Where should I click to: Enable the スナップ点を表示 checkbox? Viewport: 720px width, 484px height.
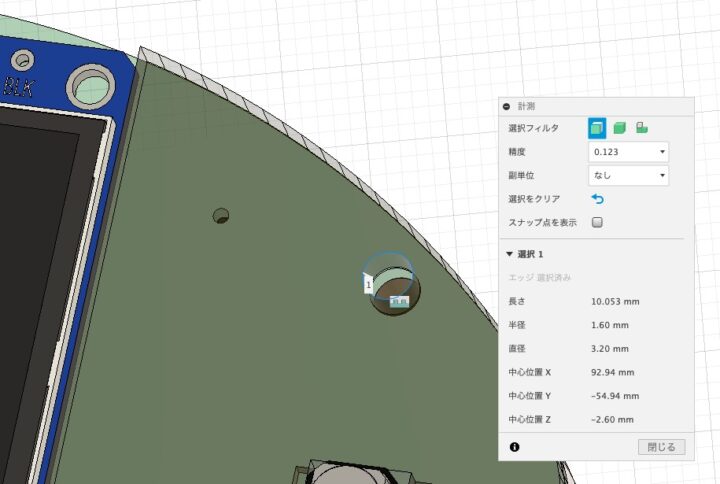pos(598,222)
